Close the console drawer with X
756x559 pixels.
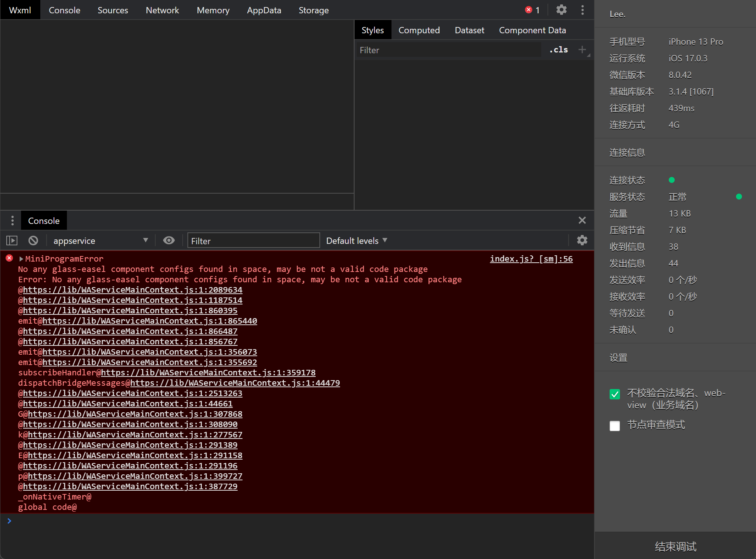click(x=582, y=221)
